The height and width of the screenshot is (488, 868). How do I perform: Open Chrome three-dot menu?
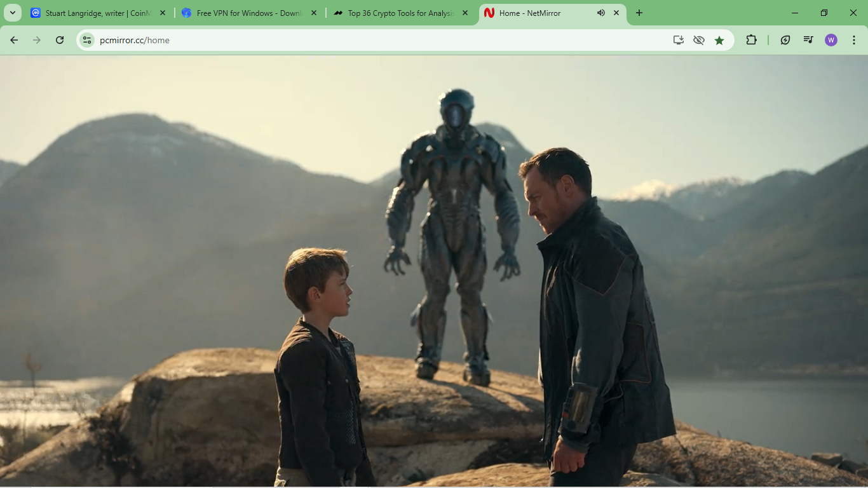coord(854,40)
